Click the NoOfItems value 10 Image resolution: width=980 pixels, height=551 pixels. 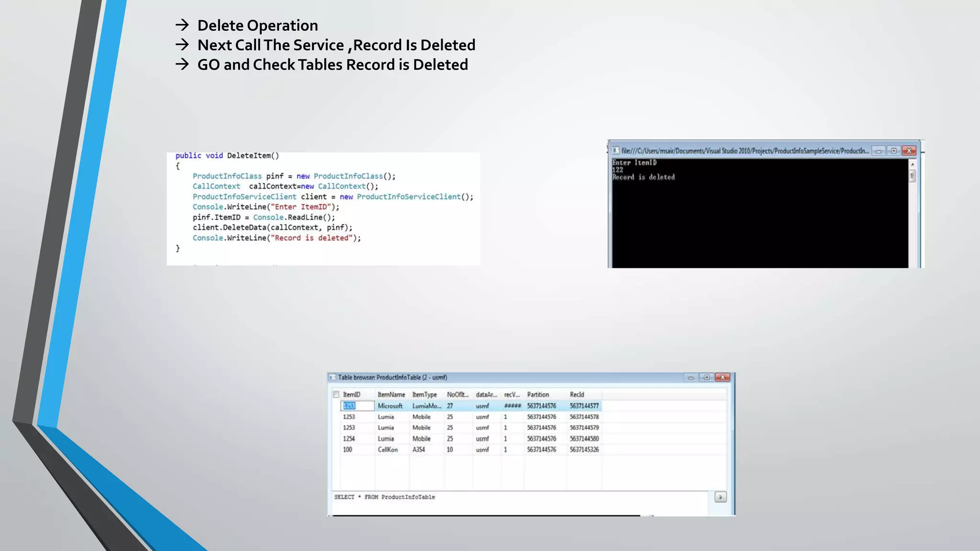[450, 450]
